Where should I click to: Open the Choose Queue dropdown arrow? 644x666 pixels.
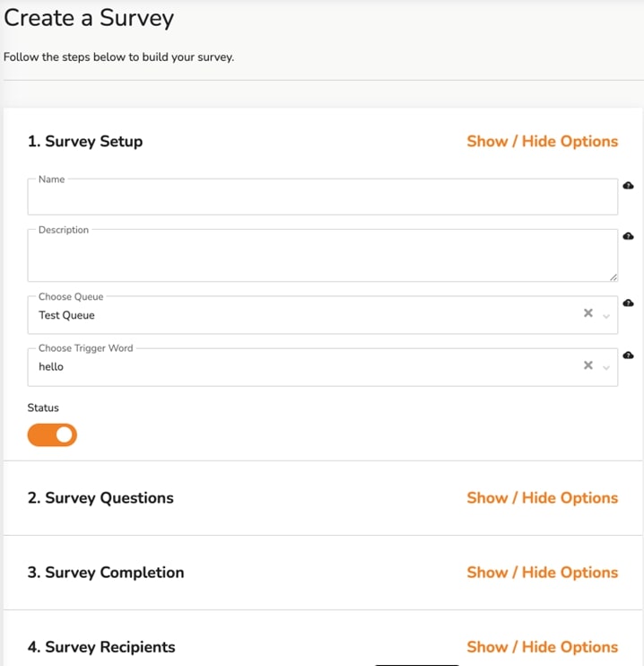606,316
